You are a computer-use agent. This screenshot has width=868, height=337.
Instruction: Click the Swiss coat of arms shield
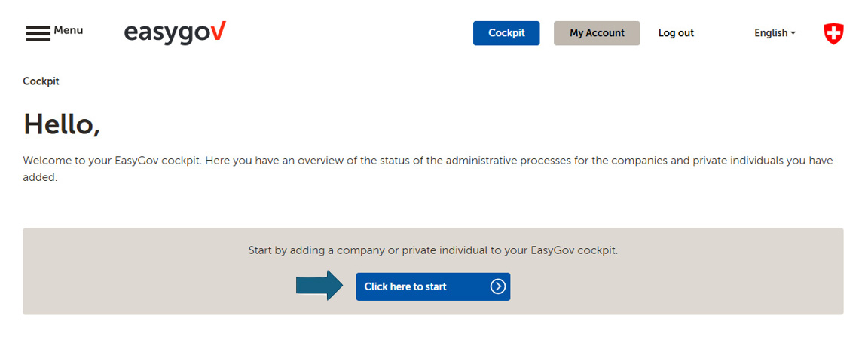[x=833, y=34]
